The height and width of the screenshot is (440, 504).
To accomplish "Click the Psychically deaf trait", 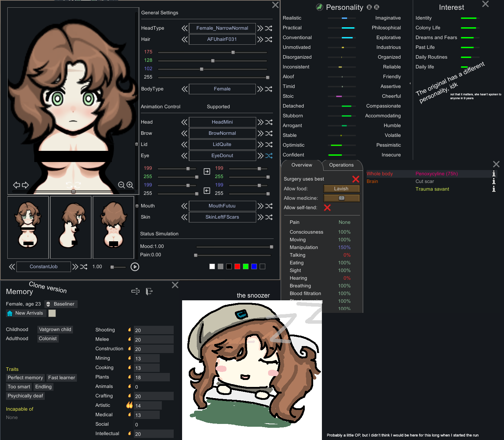I will coord(26,396).
